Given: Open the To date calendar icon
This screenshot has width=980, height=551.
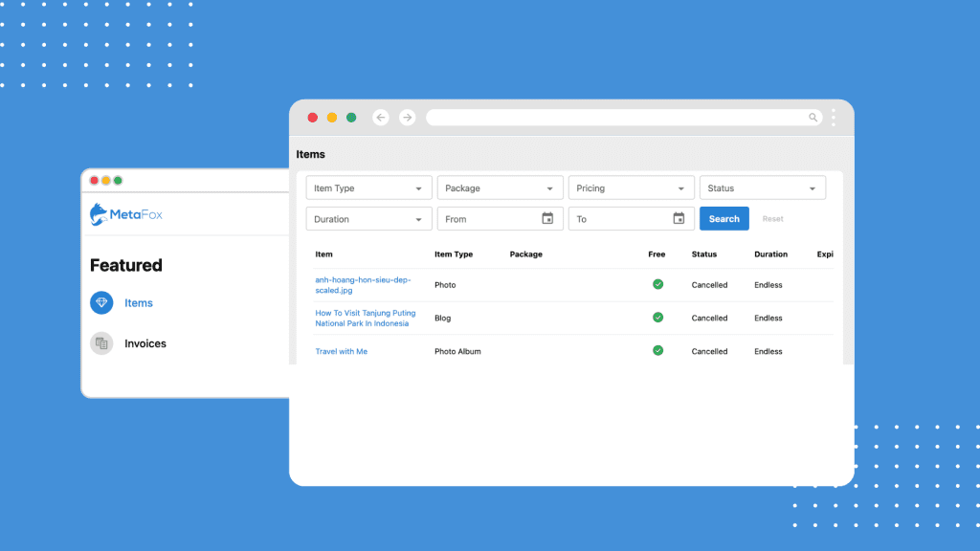Looking at the screenshot, I should (x=679, y=219).
